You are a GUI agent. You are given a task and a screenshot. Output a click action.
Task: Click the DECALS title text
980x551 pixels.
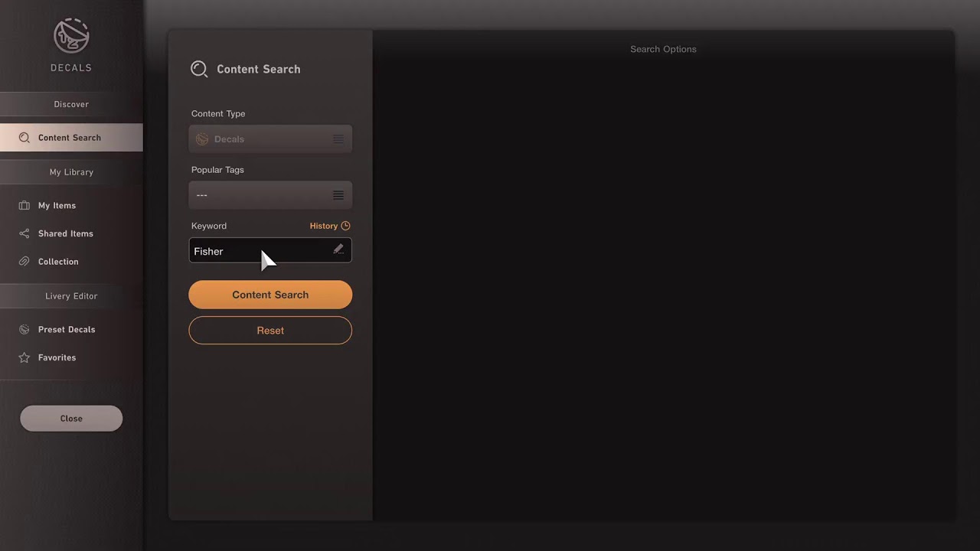pyautogui.click(x=71, y=67)
